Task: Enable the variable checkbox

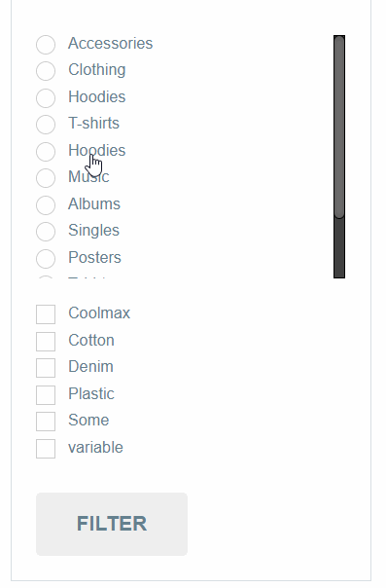Action: (46, 449)
